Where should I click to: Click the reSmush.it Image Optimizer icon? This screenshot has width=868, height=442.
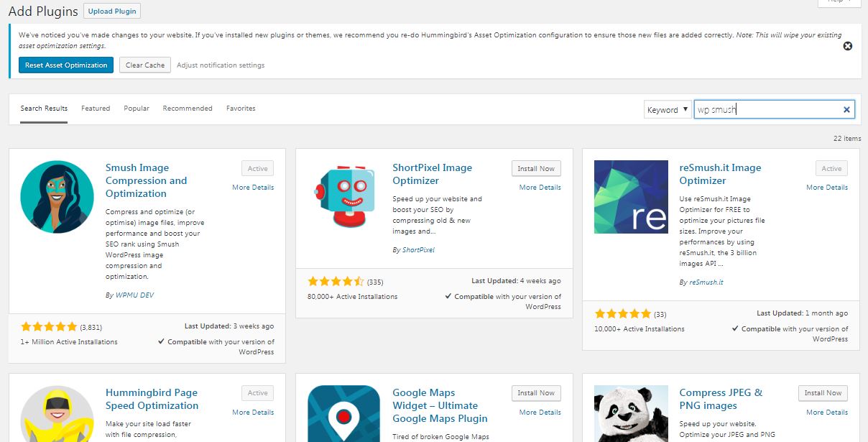630,197
